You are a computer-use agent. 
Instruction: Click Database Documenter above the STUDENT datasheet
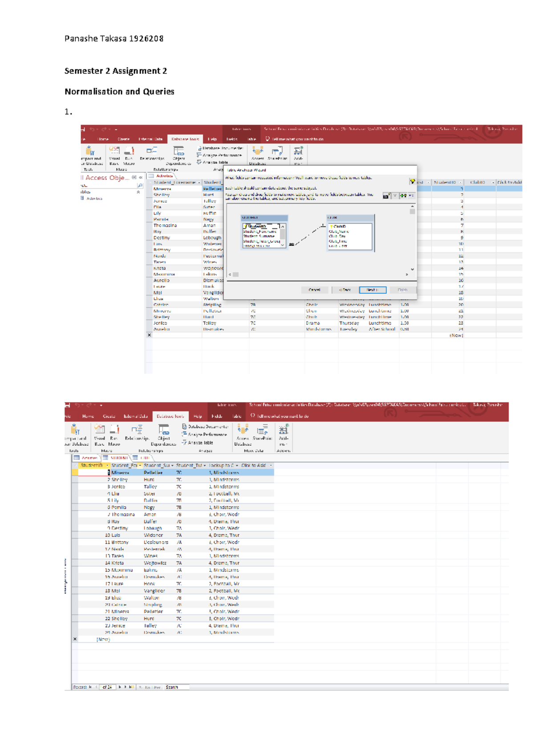click(x=205, y=427)
